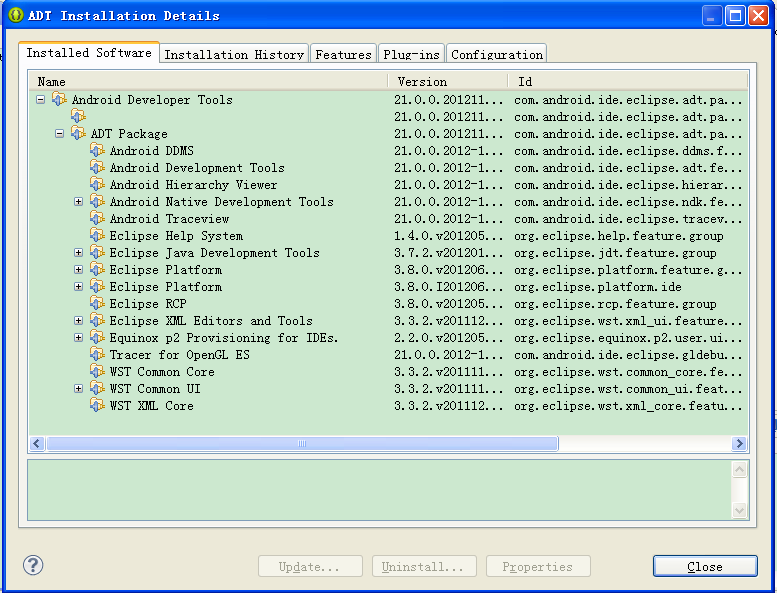Click the WST XML Core icon
777x593 pixels.
point(97,405)
